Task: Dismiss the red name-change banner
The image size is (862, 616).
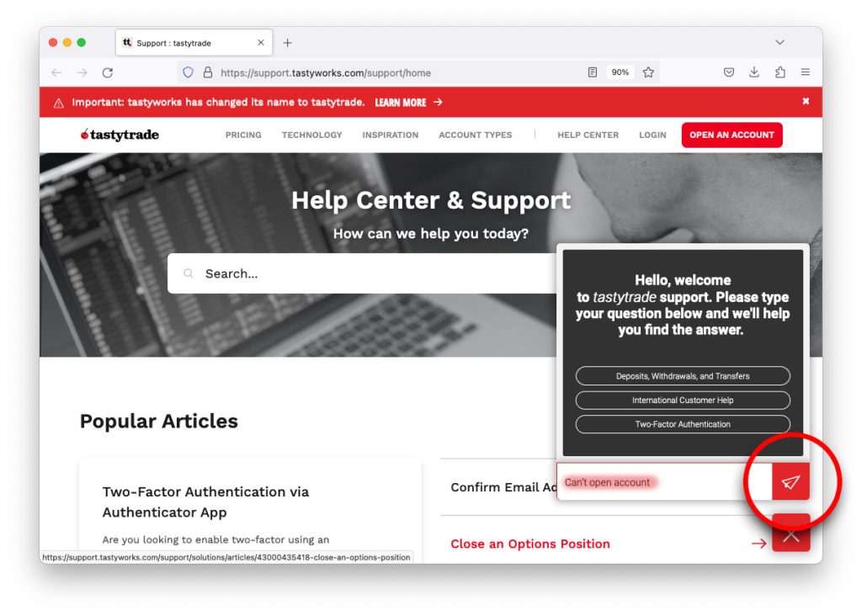Action: [806, 101]
